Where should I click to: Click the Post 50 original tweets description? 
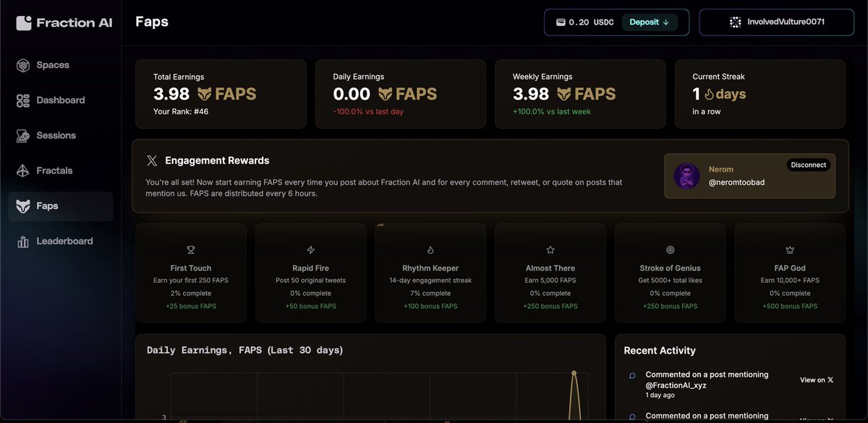click(x=311, y=281)
